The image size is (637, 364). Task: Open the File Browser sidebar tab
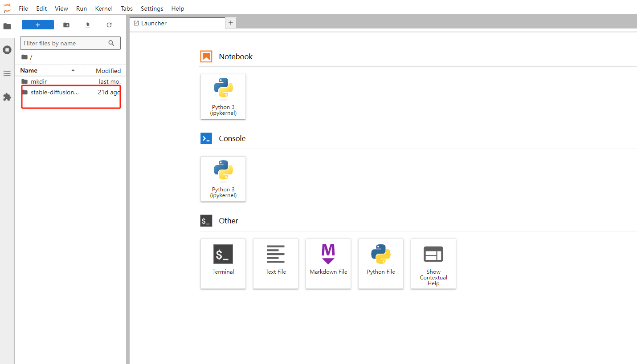pyautogui.click(x=7, y=26)
